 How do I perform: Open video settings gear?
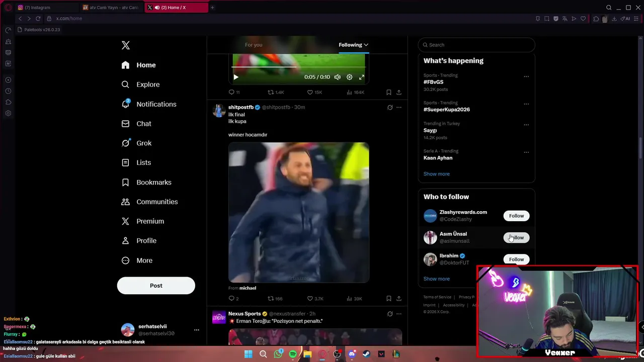[x=350, y=77]
